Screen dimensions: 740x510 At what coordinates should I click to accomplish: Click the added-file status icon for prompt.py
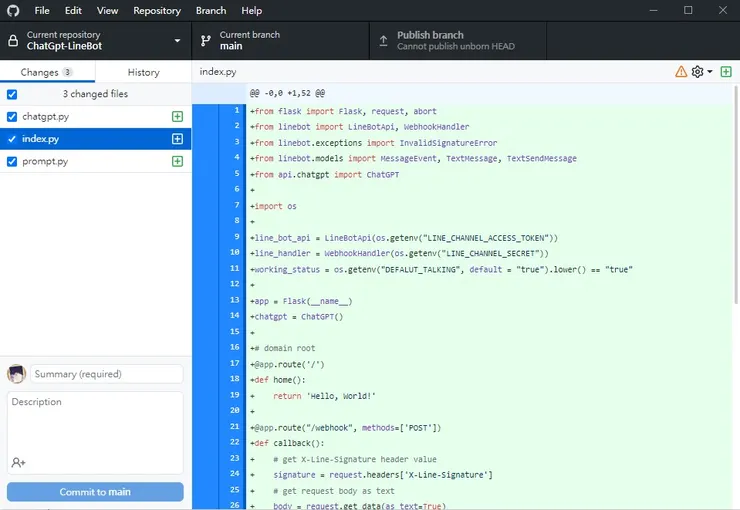(178, 161)
